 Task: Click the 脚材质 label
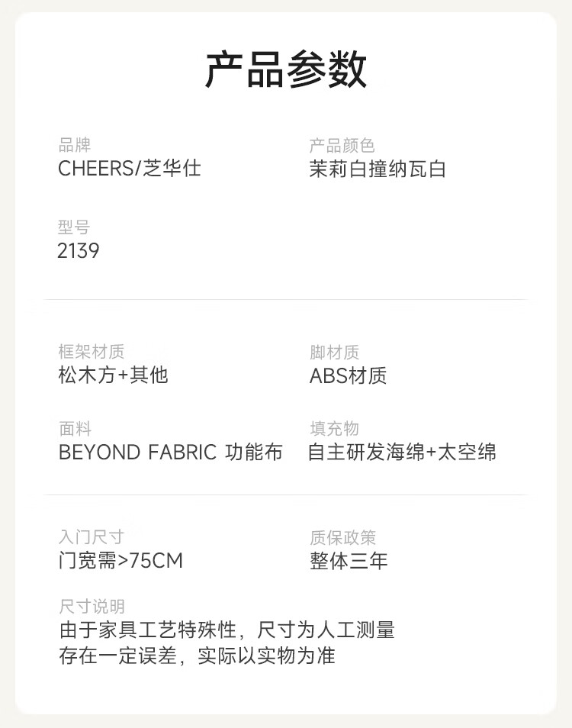coord(334,352)
